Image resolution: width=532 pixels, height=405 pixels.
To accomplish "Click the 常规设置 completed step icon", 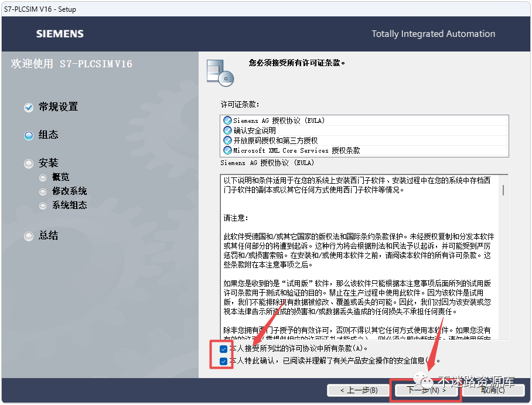I will point(29,108).
